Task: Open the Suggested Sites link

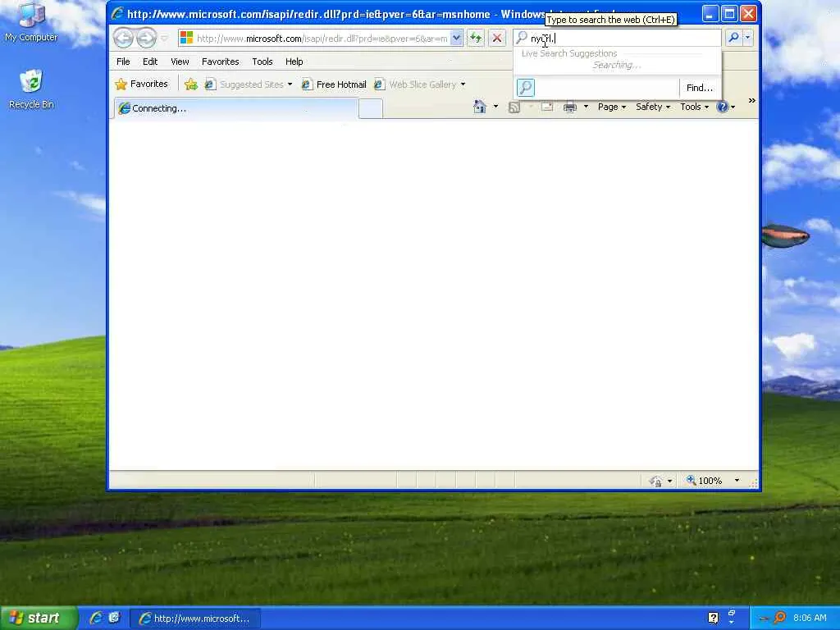Action: coord(244,84)
